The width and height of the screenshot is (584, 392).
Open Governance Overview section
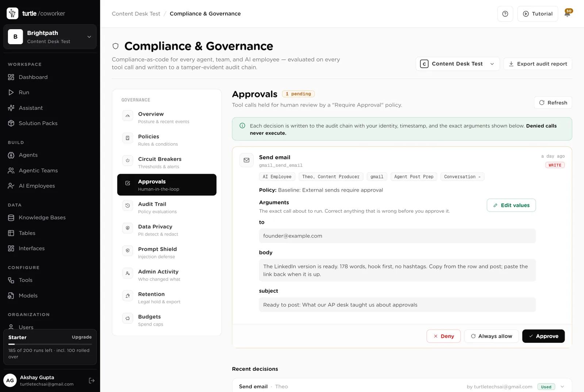[x=167, y=118]
